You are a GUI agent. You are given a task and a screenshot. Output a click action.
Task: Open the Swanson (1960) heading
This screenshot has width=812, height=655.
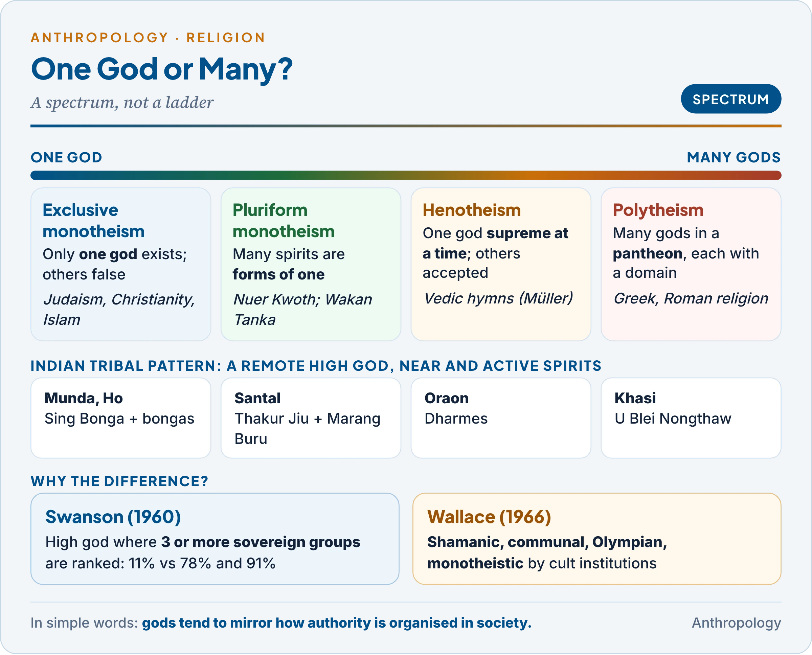point(113,517)
